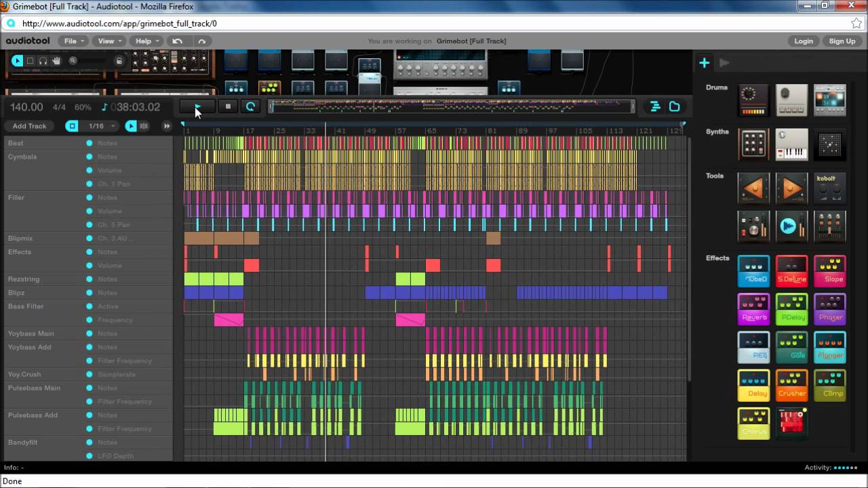Add the TubeD effect pedal
Viewport: 868px width, 488px height.
[x=753, y=271]
